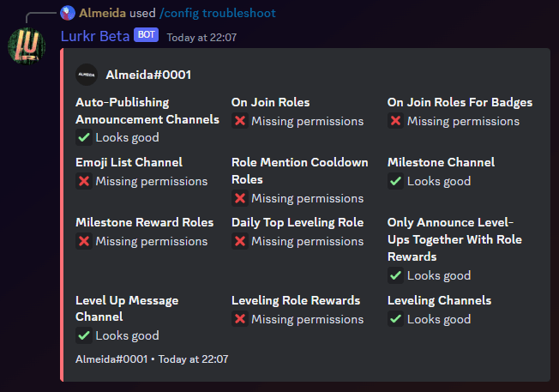Click the message timestamp Today at 22:07
Image resolution: width=559 pixels, height=392 pixels.
[201, 37]
